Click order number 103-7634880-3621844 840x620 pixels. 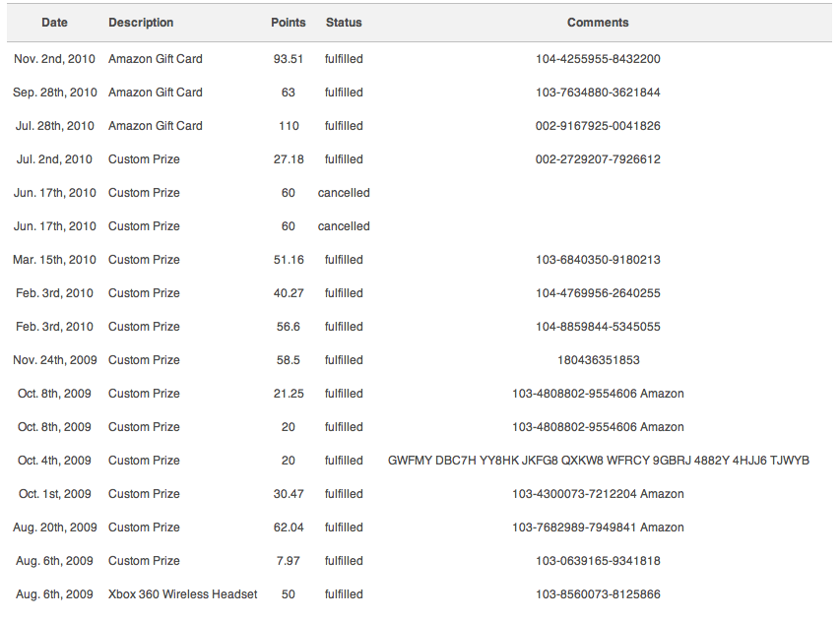[x=598, y=93]
